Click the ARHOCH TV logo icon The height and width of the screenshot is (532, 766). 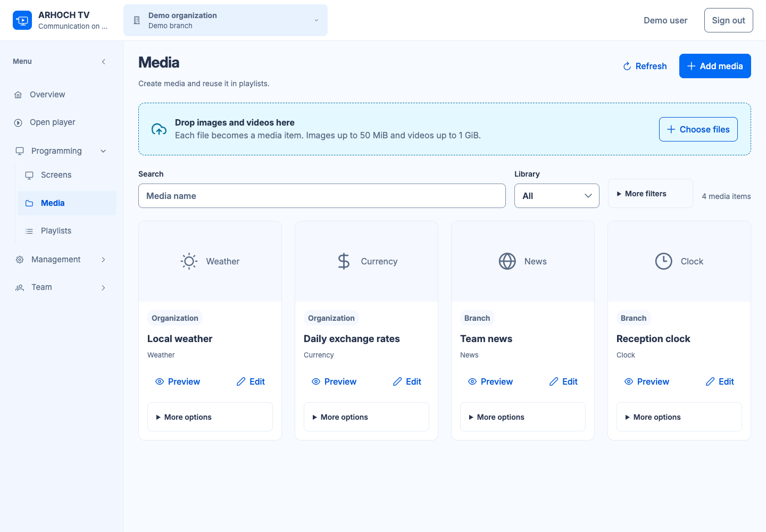coord(22,20)
